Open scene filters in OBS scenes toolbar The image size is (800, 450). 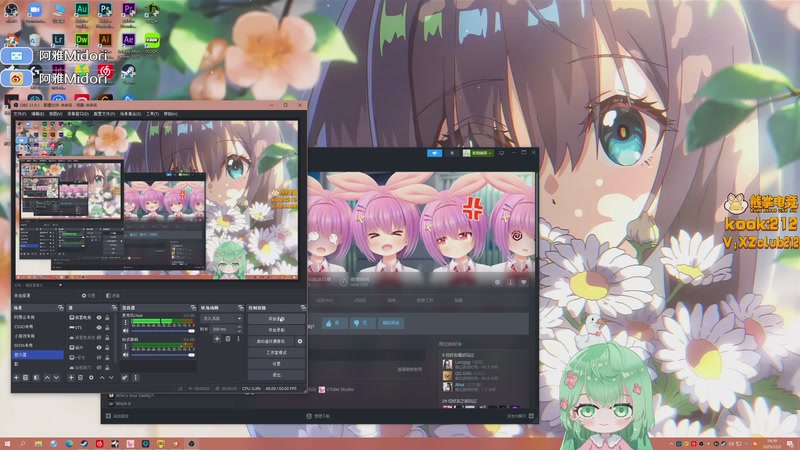(x=36, y=378)
